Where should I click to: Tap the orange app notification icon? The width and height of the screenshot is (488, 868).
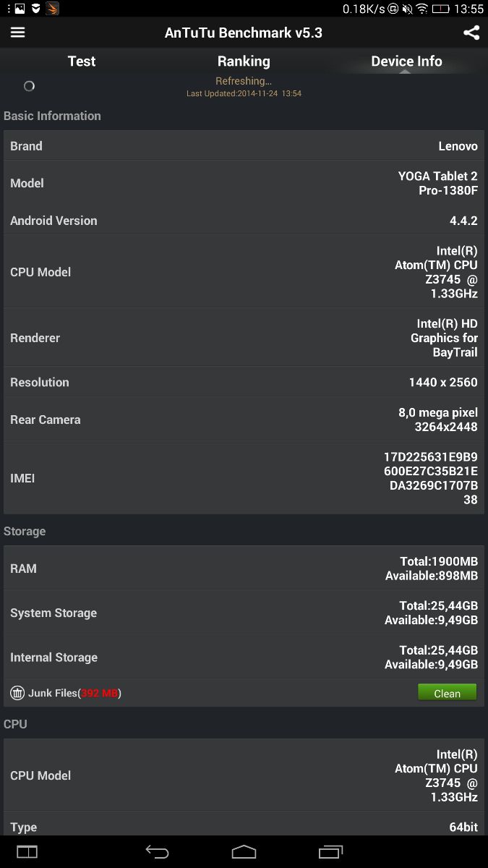(52, 9)
